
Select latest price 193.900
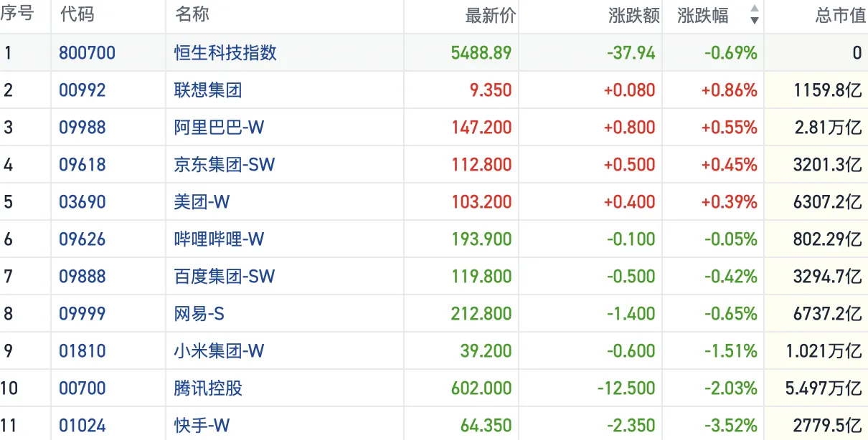click(x=481, y=239)
